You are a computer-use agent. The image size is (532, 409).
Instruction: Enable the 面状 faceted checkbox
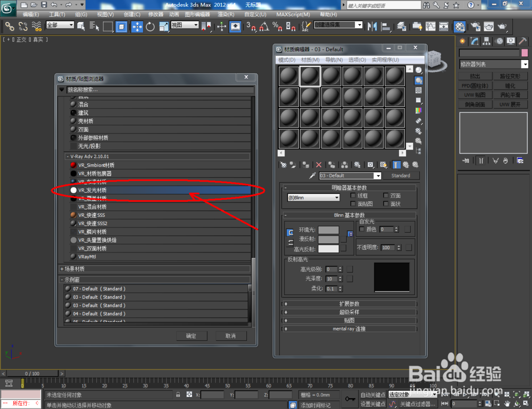(x=386, y=204)
